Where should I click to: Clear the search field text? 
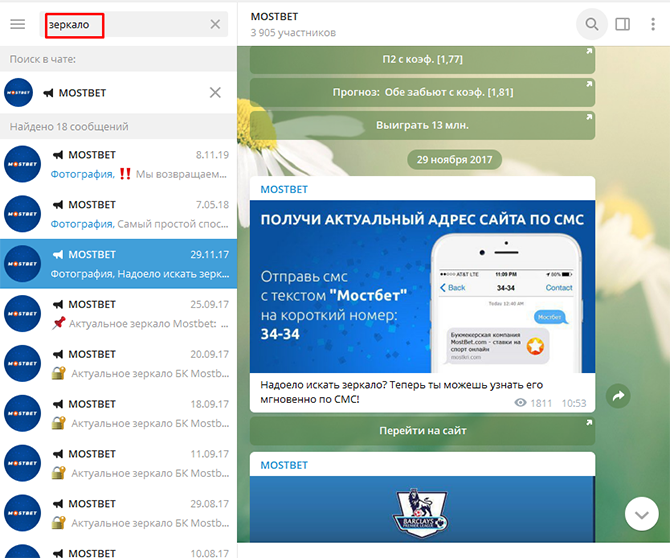coord(215,24)
